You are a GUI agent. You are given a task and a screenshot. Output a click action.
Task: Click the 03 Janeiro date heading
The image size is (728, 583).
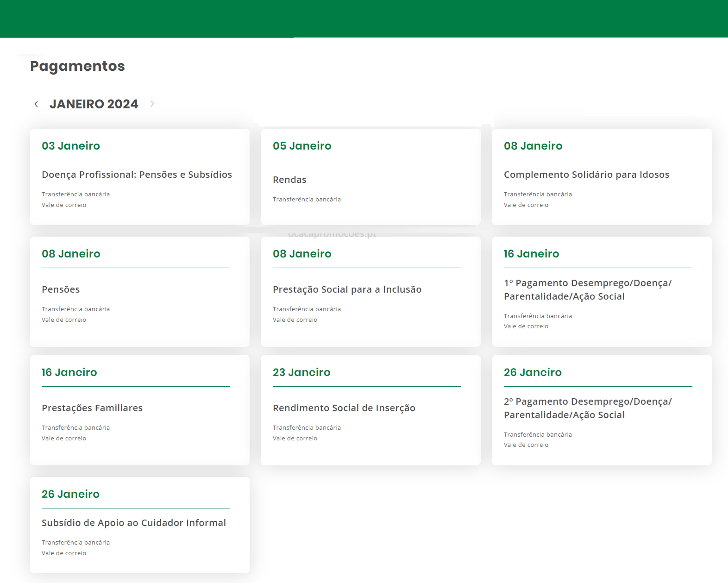pos(71,146)
